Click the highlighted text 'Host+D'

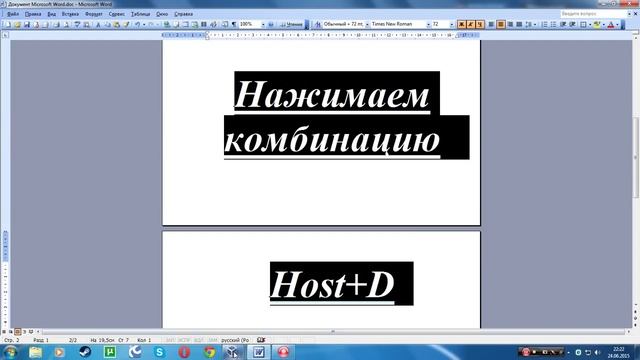[x=332, y=284]
